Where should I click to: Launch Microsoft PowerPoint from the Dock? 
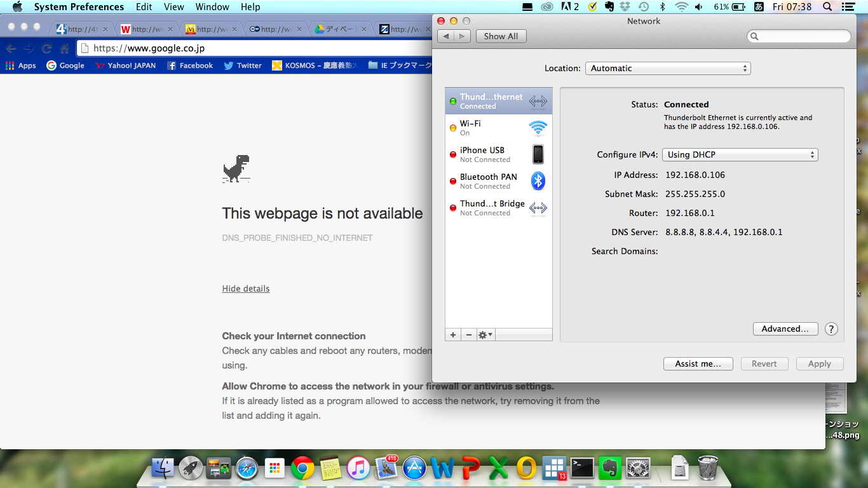[470, 468]
